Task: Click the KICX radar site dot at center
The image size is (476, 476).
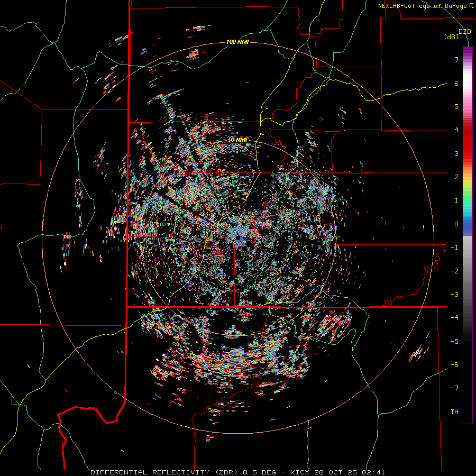Action: point(239,237)
